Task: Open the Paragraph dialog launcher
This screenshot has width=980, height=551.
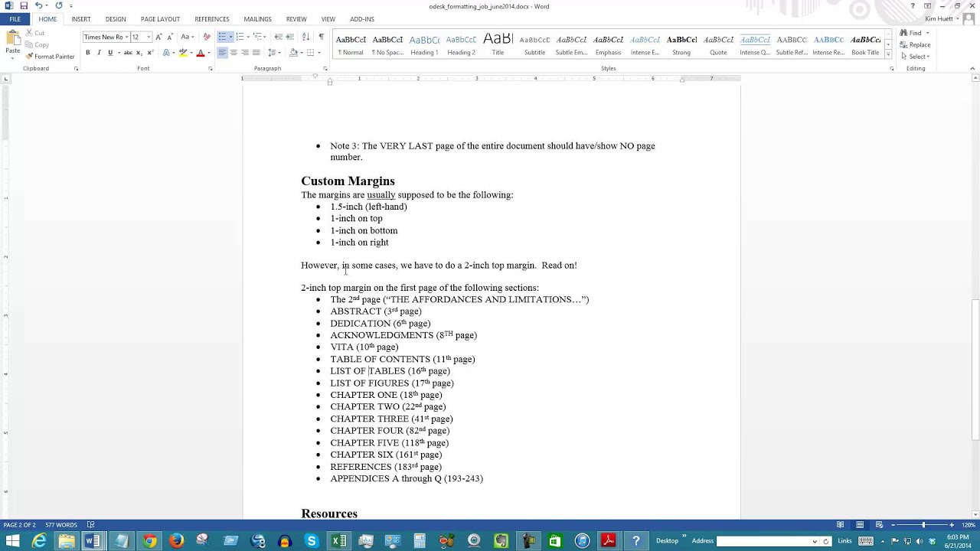Action: pyautogui.click(x=325, y=69)
